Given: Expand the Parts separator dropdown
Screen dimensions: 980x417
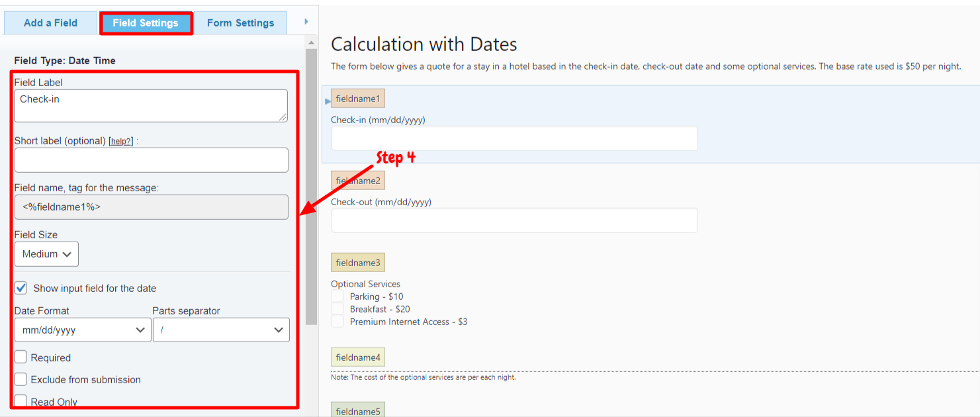Looking at the screenshot, I should coord(221,330).
